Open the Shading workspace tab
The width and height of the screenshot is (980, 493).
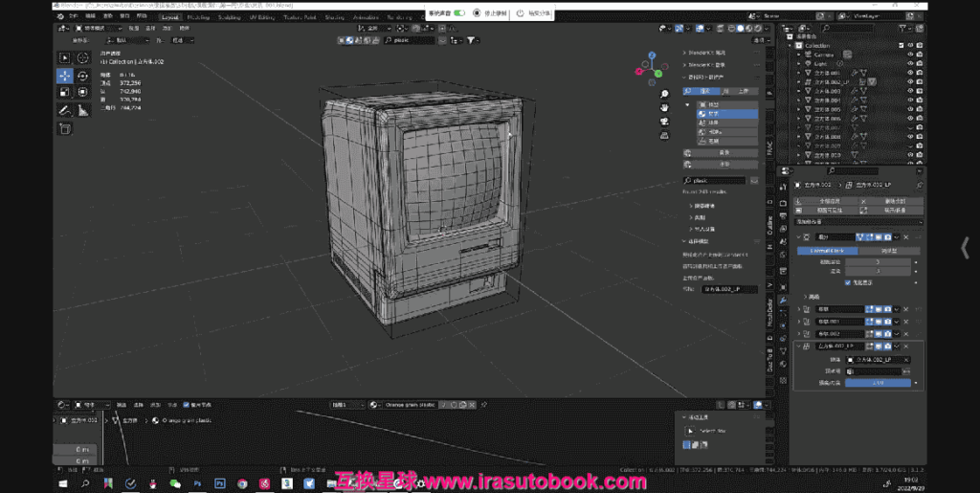pyautogui.click(x=334, y=17)
